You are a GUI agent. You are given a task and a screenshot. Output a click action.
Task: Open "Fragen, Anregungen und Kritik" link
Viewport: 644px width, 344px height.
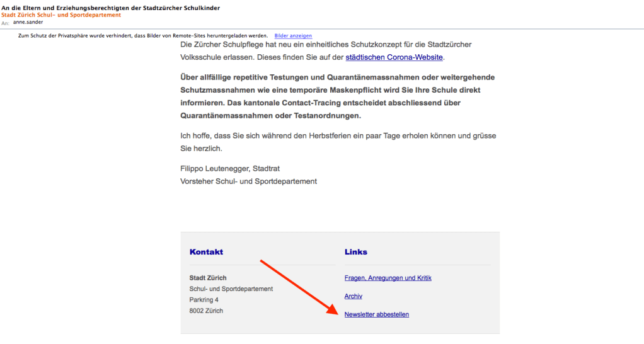click(x=388, y=278)
